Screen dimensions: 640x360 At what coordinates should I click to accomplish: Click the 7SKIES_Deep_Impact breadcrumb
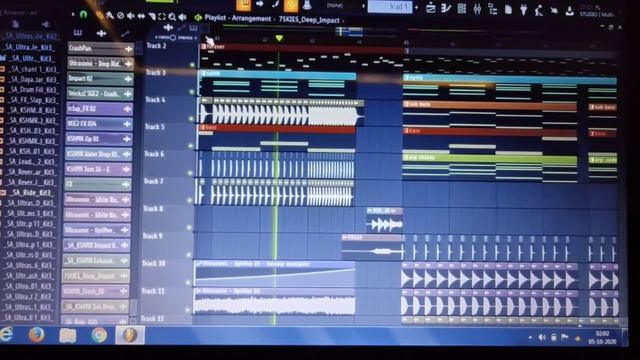point(309,20)
